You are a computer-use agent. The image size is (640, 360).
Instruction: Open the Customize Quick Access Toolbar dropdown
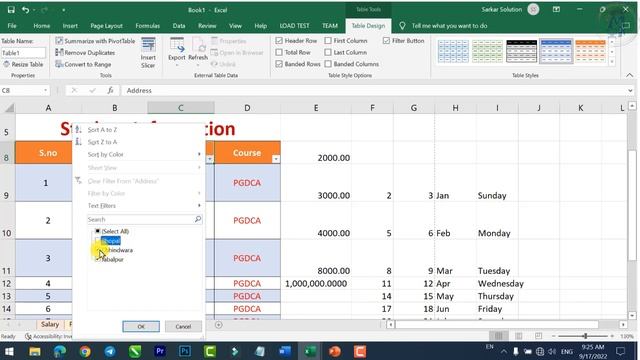(64, 10)
